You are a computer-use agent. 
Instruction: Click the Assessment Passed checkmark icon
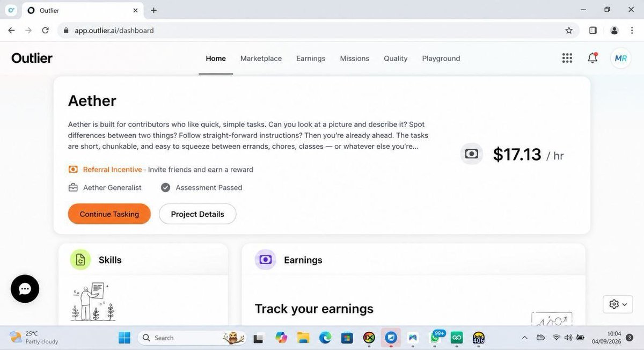[165, 187]
